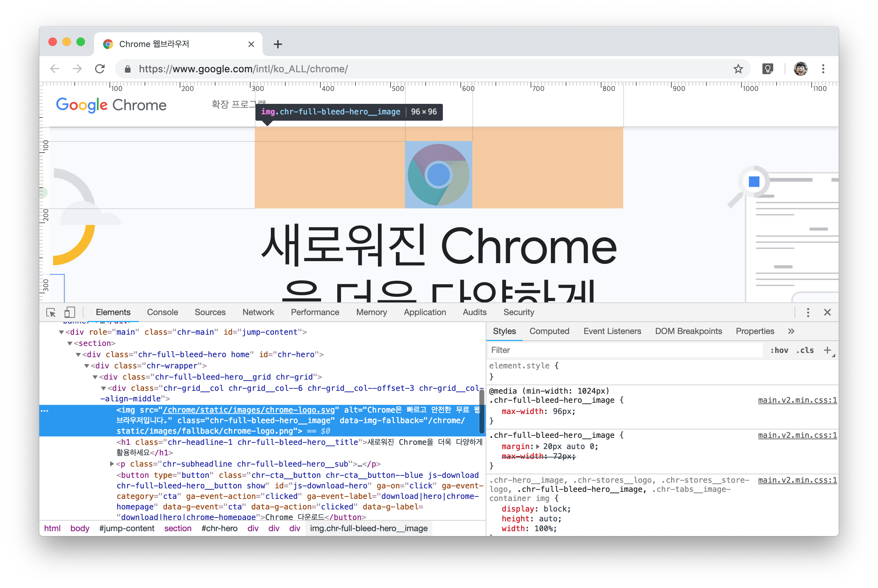Toggle the device toolbar icon
The width and height of the screenshot is (878, 588).
[x=70, y=312]
